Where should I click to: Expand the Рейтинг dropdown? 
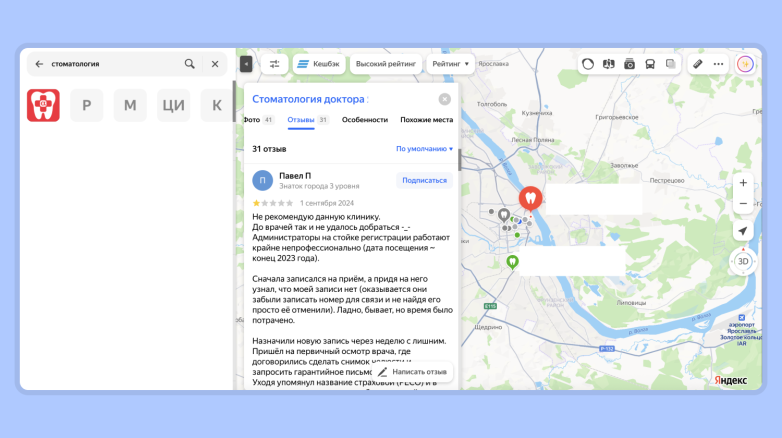pyautogui.click(x=450, y=64)
